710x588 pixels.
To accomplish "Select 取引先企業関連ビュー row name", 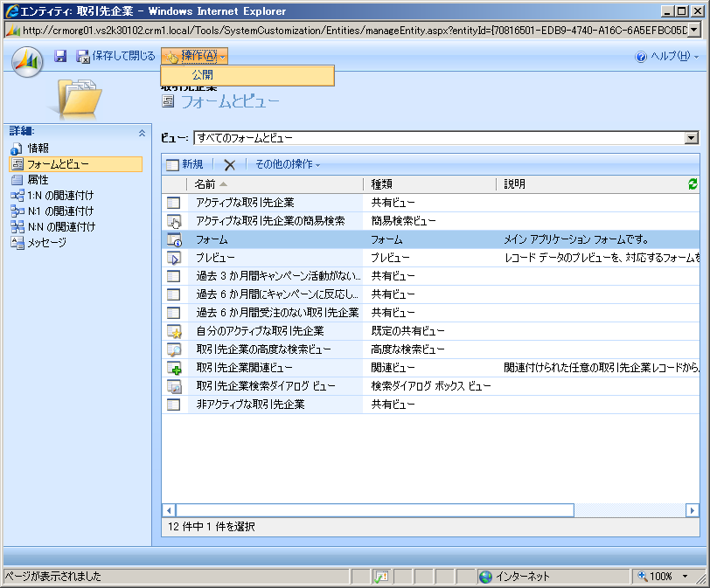I will pos(245,368).
